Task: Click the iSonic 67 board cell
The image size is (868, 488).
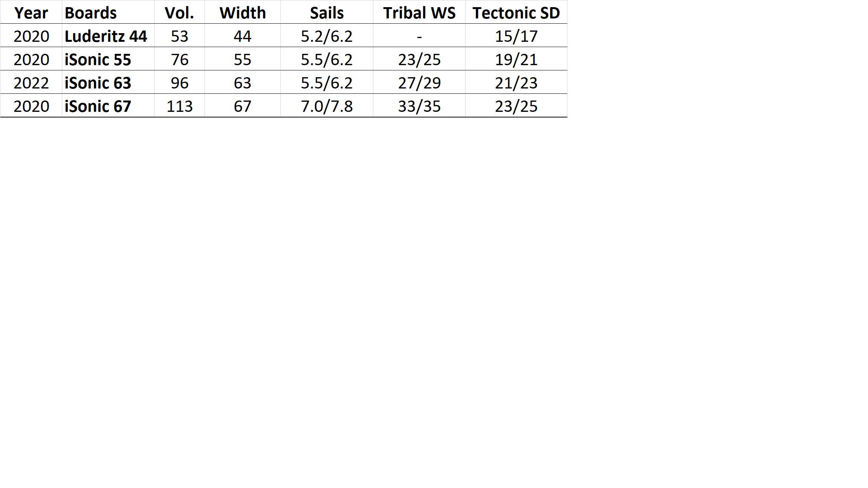Action: point(98,106)
